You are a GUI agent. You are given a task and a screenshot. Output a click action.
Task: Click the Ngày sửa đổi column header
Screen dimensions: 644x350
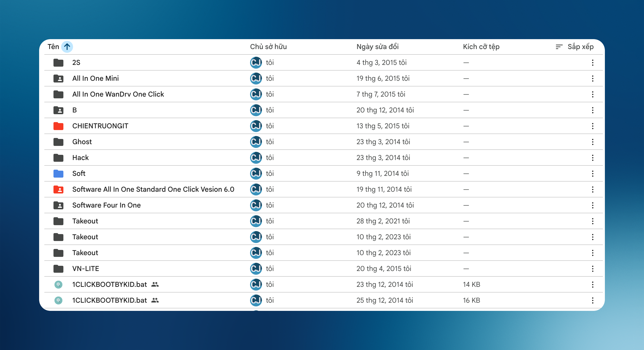[377, 47]
